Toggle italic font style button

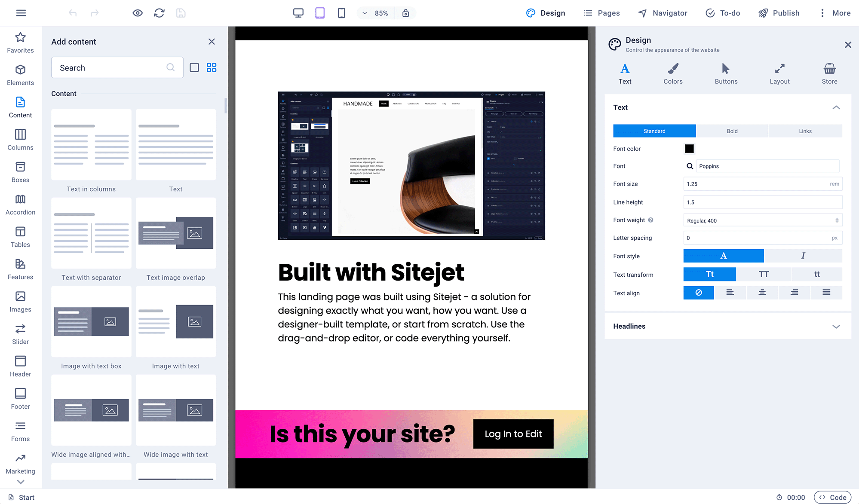pyautogui.click(x=804, y=256)
